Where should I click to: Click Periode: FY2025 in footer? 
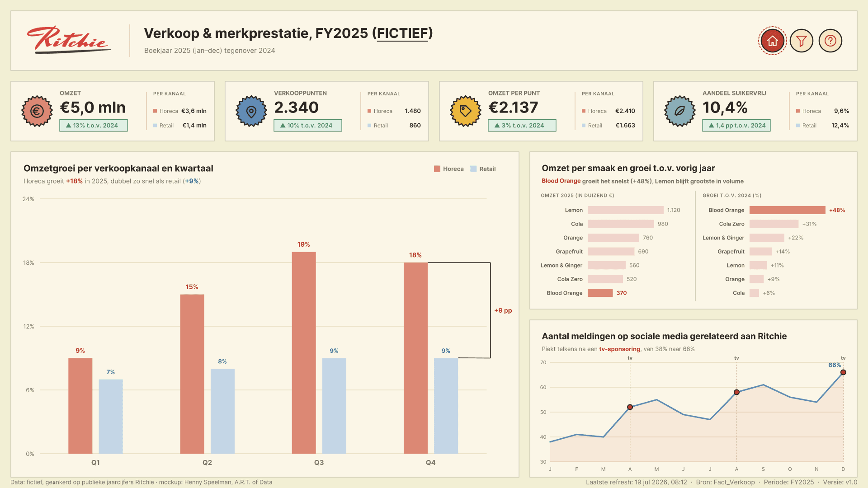[x=789, y=482]
